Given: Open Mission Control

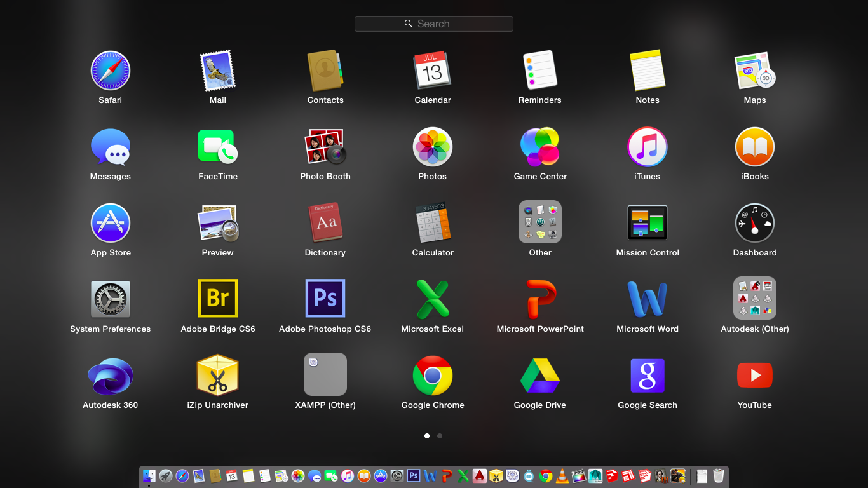Looking at the screenshot, I should click(x=648, y=222).
